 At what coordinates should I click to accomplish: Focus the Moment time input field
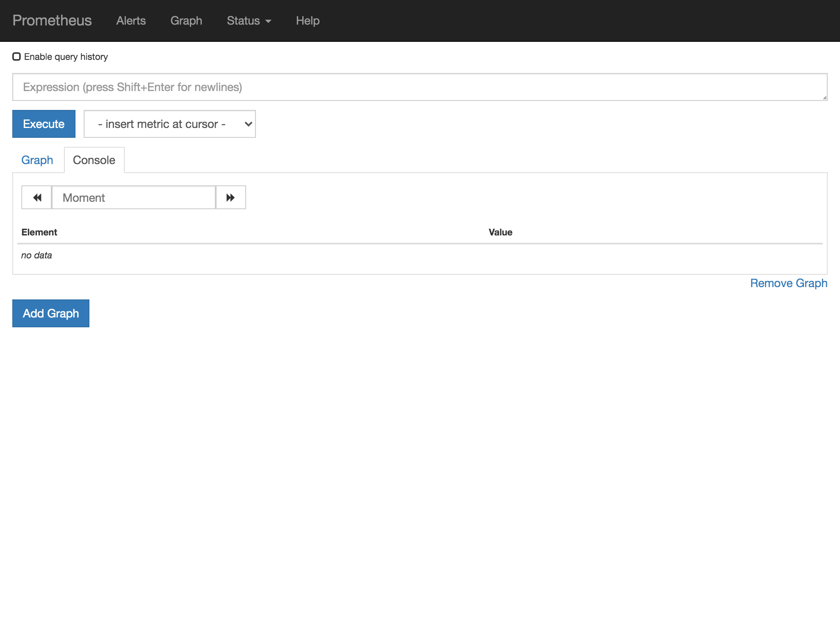coord(134,198)
